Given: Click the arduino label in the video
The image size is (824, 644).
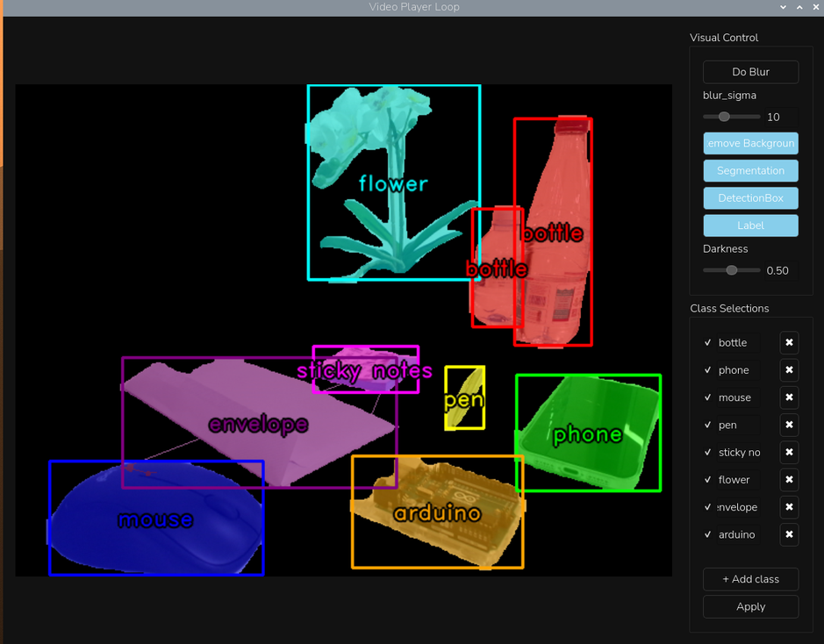Looking at the screenshot, I should point(437,513).
